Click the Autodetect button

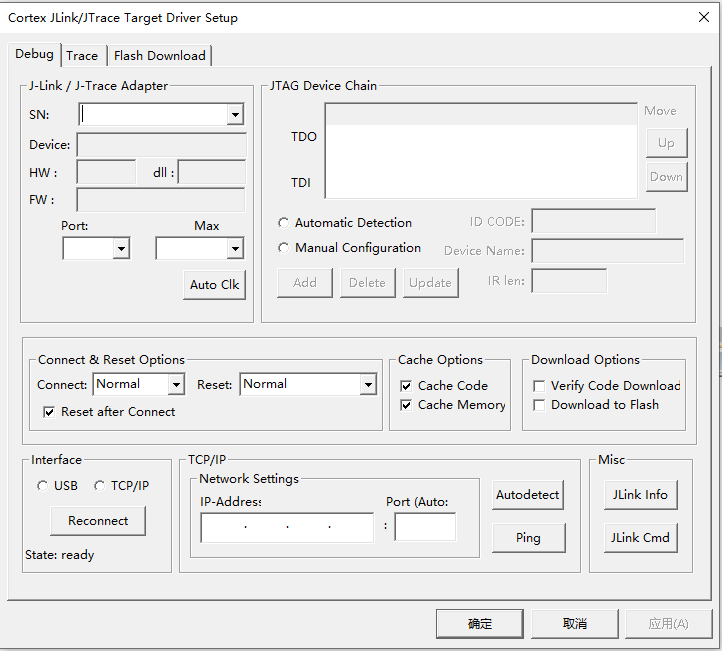[528, 495]
